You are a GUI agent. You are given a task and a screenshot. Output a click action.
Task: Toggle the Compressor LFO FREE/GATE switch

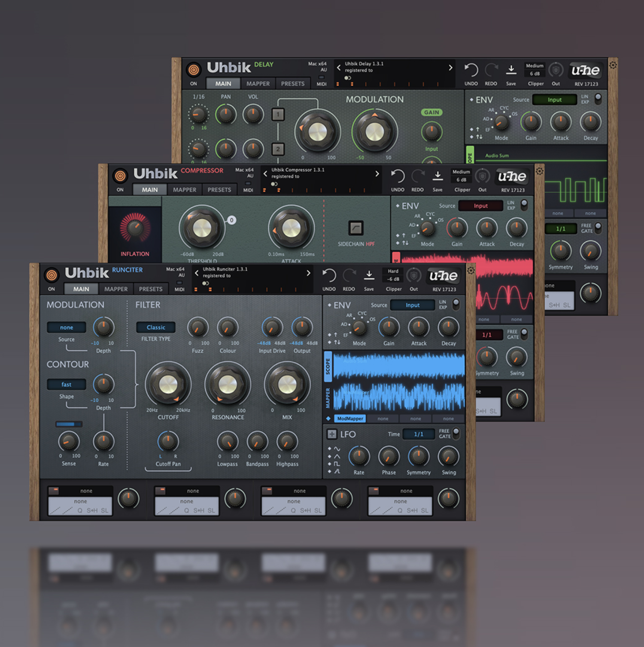click(524, 334)
